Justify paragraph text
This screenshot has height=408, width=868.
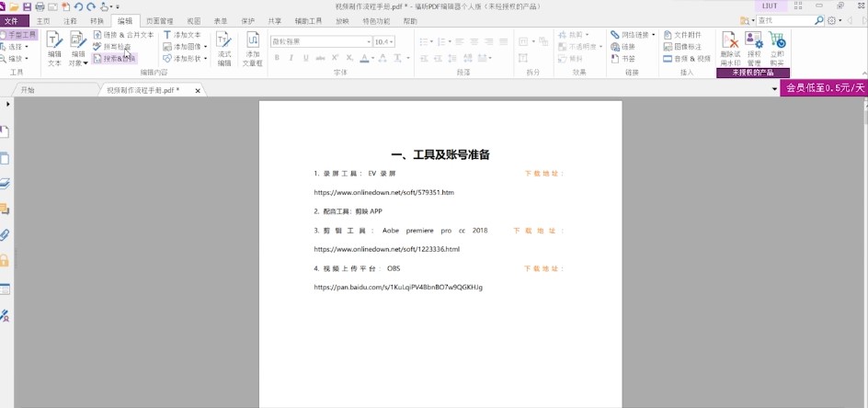pyautogui.click(x=503, y=41)
